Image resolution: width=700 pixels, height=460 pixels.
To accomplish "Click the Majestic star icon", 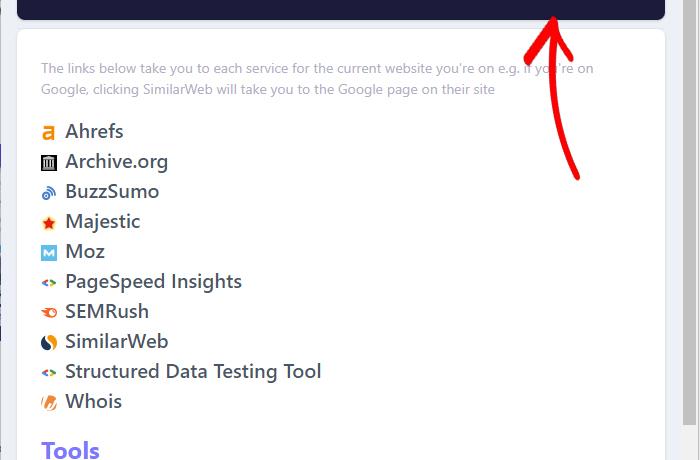I will coord(48,222).
